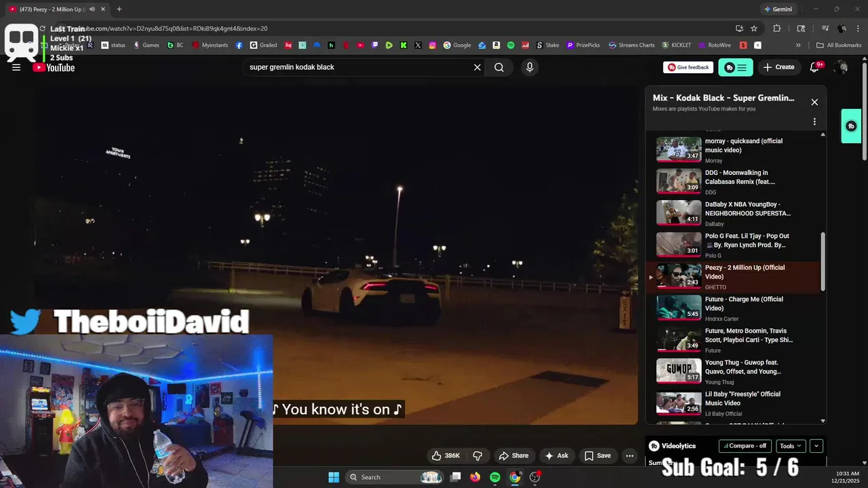The width and height of the screenshot is (868, 488).
Task: Bookmark this tab with star icon
Action: click(x=754, y=28)
